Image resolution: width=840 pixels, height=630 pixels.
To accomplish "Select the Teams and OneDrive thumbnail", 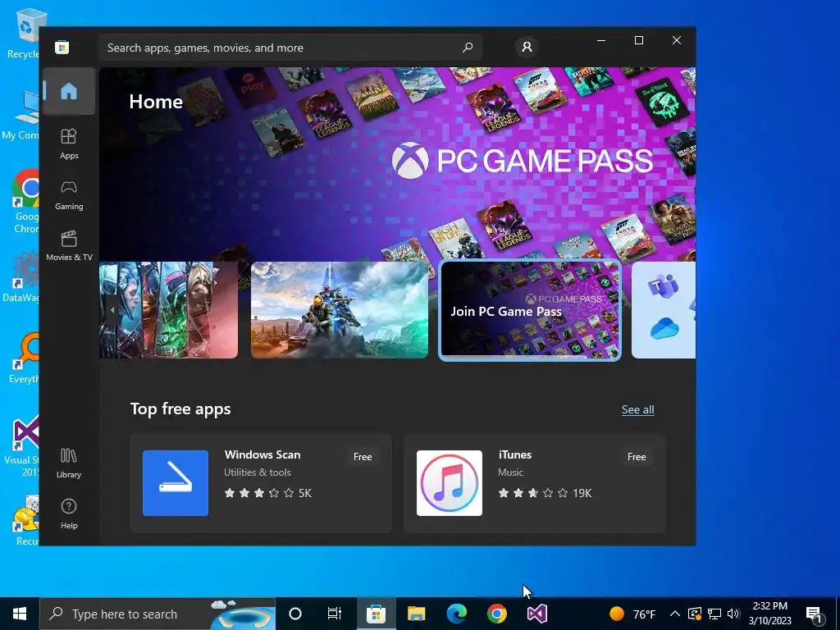I will pyautogui.click(x=664, y=310).
